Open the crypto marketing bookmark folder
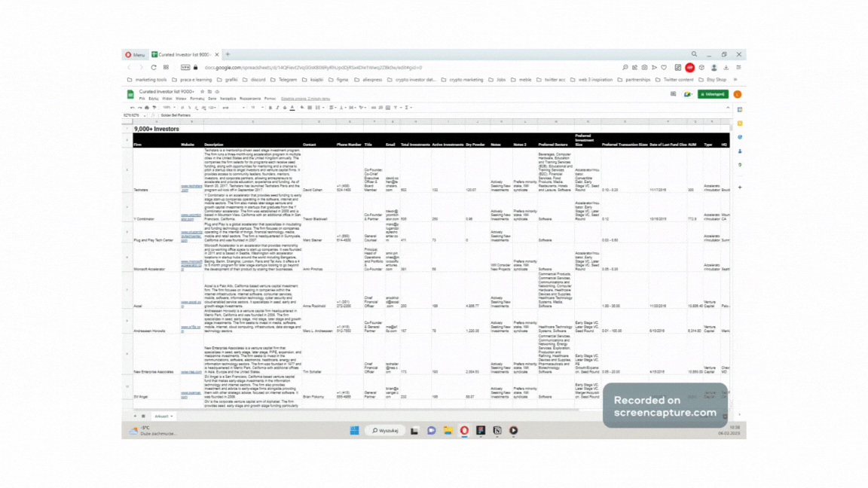This screenshot has width=868, height=488. coord(462,80)
